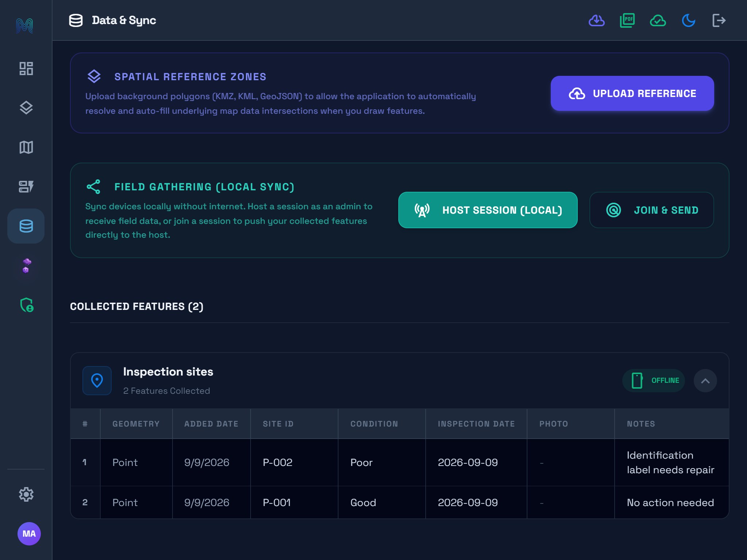The height and width of the screenshot is (560, 747).
Task: Start Host Session (Local)
Action: pyautogui.click(x=488, y=210)
